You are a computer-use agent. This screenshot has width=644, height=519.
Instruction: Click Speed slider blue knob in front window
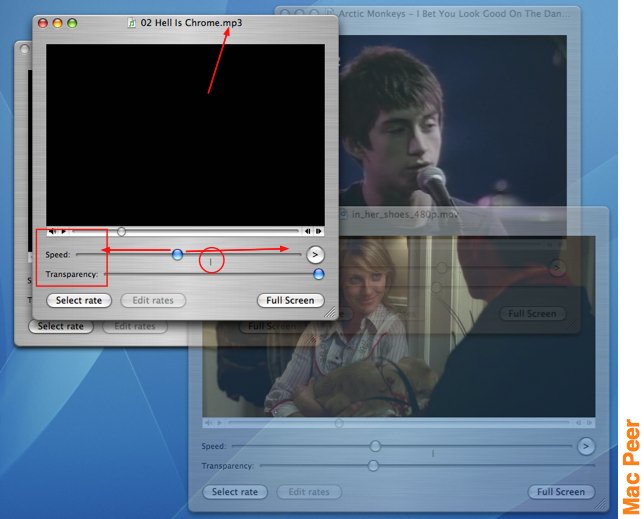pyautogui.click(x=177, y=255)
